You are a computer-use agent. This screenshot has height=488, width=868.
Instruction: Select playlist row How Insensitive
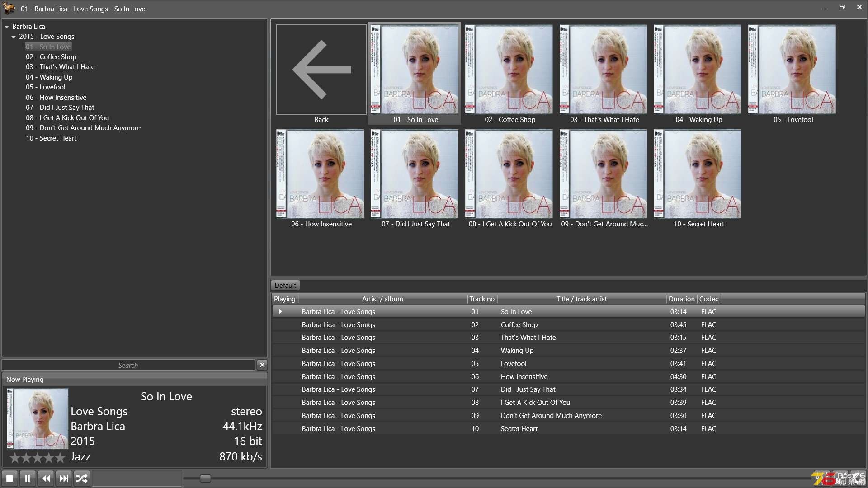tap(568, 377)
